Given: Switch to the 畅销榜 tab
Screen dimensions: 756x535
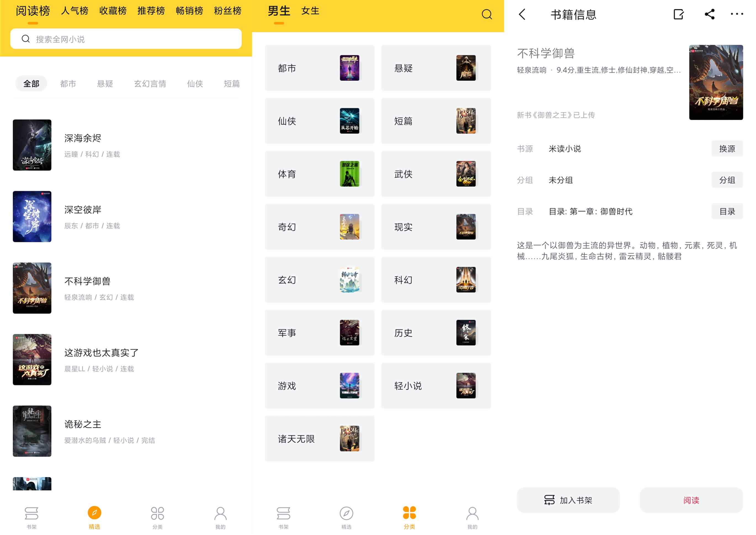Looking at the screenshot, I should 189,11.
